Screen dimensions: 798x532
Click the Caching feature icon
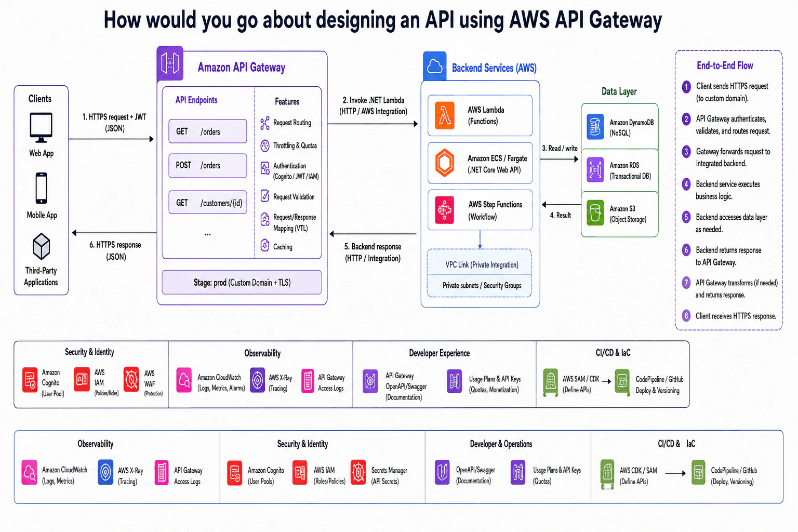pos(265,245)
